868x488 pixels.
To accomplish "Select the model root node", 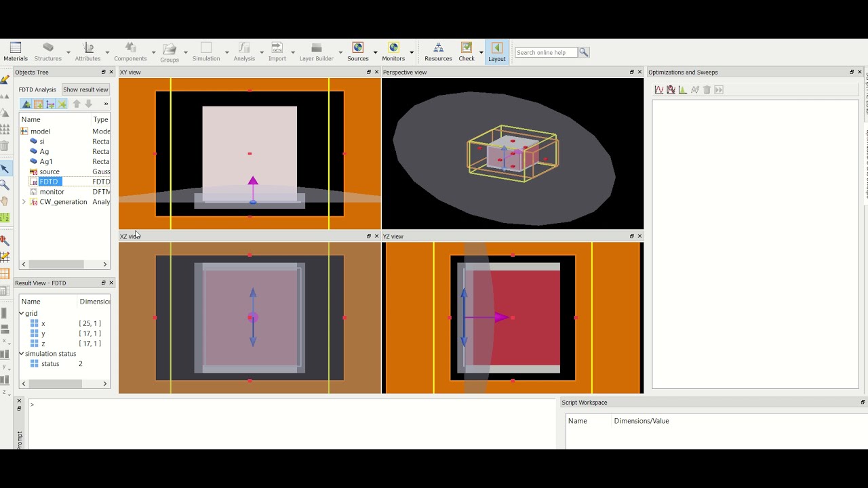I will click(x=40, y=131).
